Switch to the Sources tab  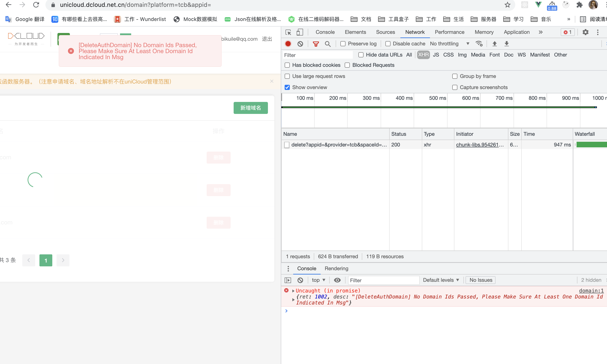coord(385,32)
